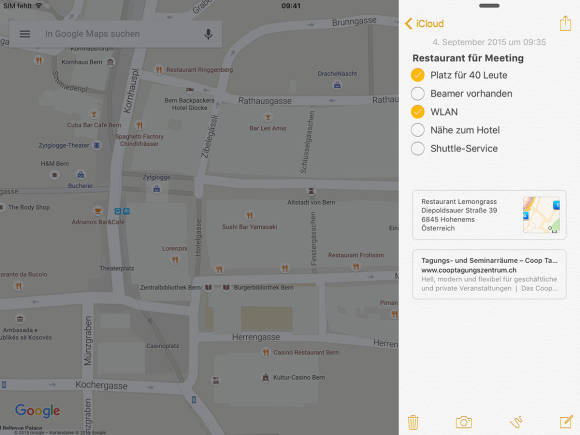Select Zentralbibliothek Bern marker
Image resolution: width=580 pixels, height=435 pixels.
[x=209, y=287]
